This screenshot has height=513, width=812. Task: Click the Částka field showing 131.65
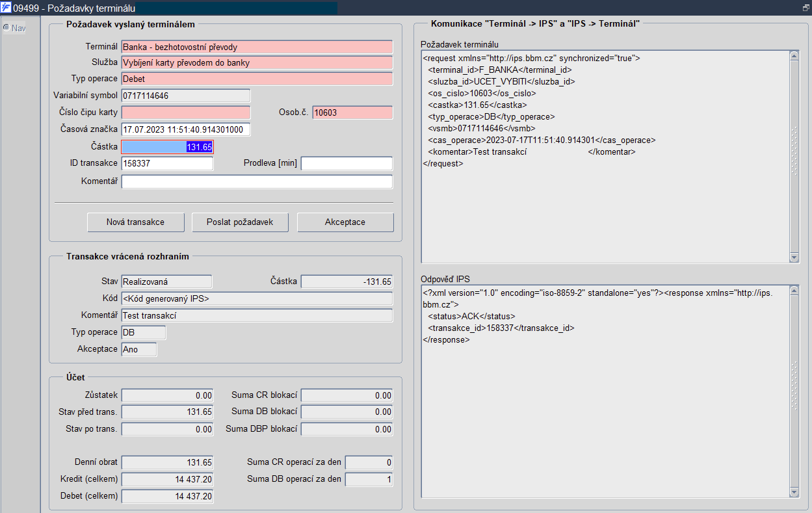[x=167, y=147]
